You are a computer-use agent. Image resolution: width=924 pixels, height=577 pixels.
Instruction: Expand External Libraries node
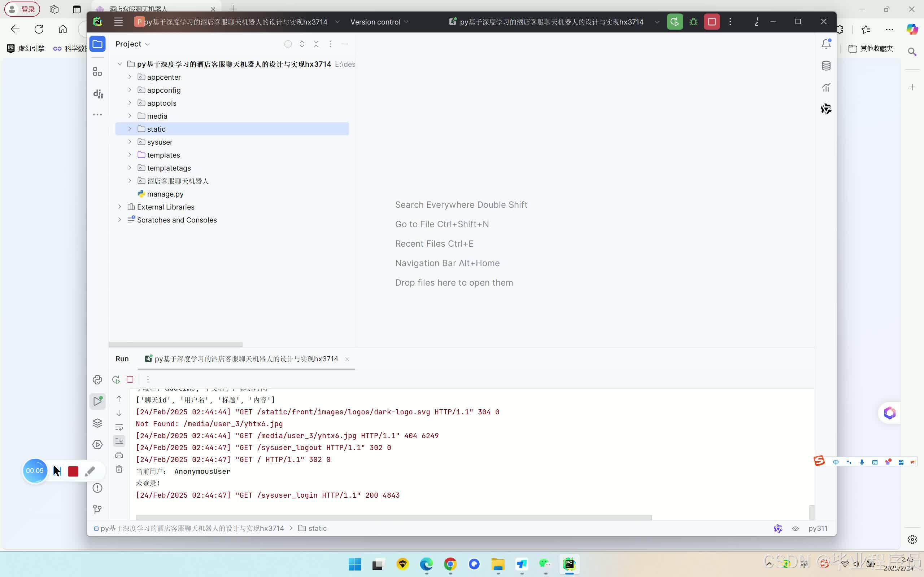click(x=119, y=207)
